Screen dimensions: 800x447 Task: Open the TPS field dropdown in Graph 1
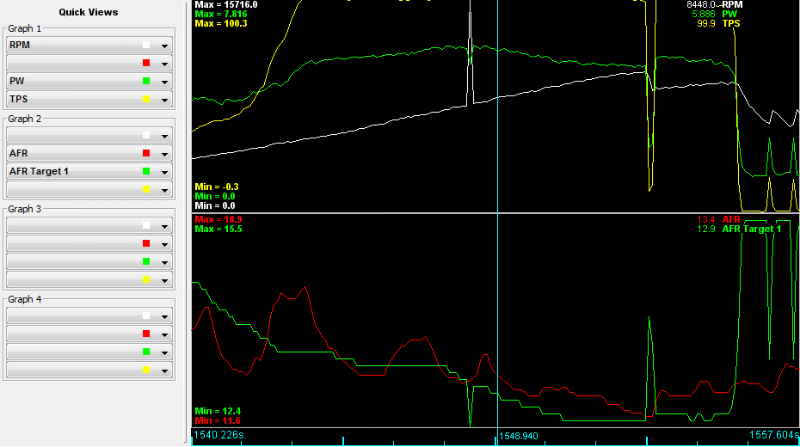[162, 99]
